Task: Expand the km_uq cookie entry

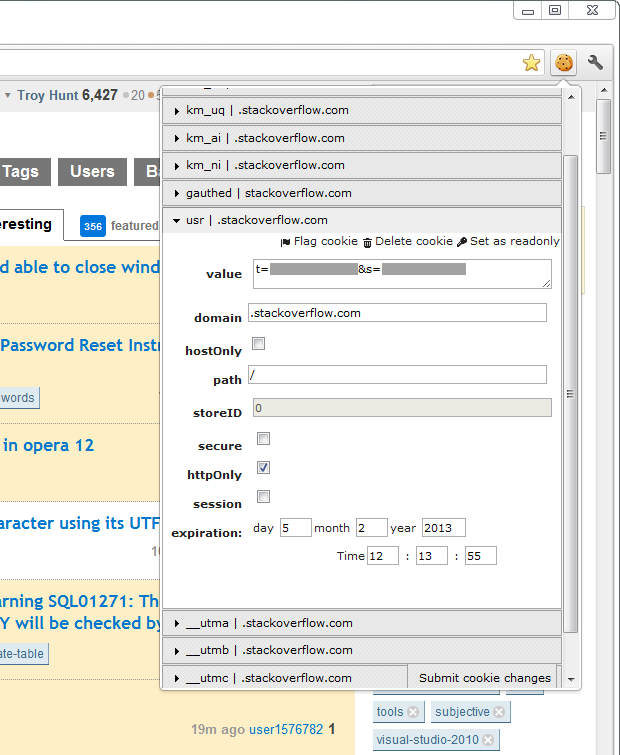Action: pos(362,110)
